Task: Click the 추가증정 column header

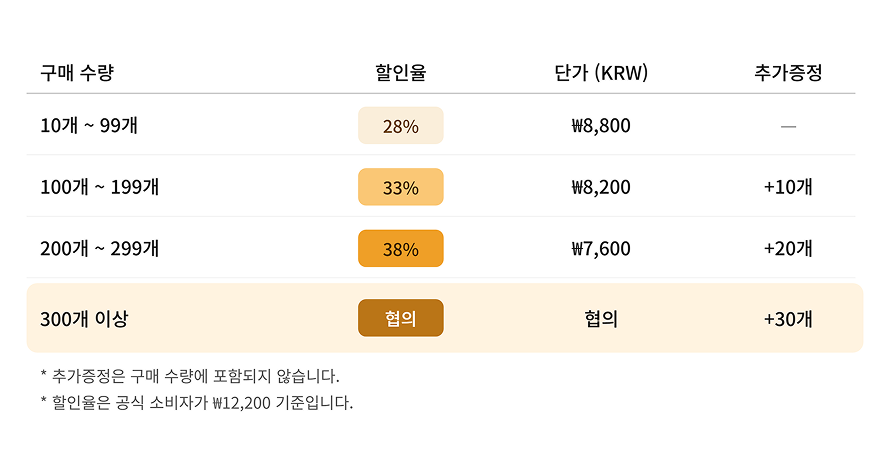Action: (788, 72)
